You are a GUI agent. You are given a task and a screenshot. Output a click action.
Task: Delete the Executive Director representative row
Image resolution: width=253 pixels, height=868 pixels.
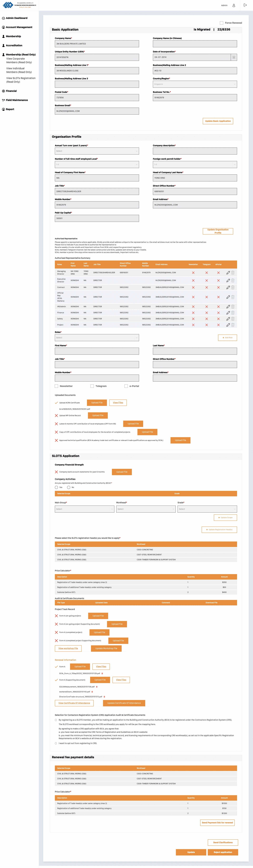[233, 280]
